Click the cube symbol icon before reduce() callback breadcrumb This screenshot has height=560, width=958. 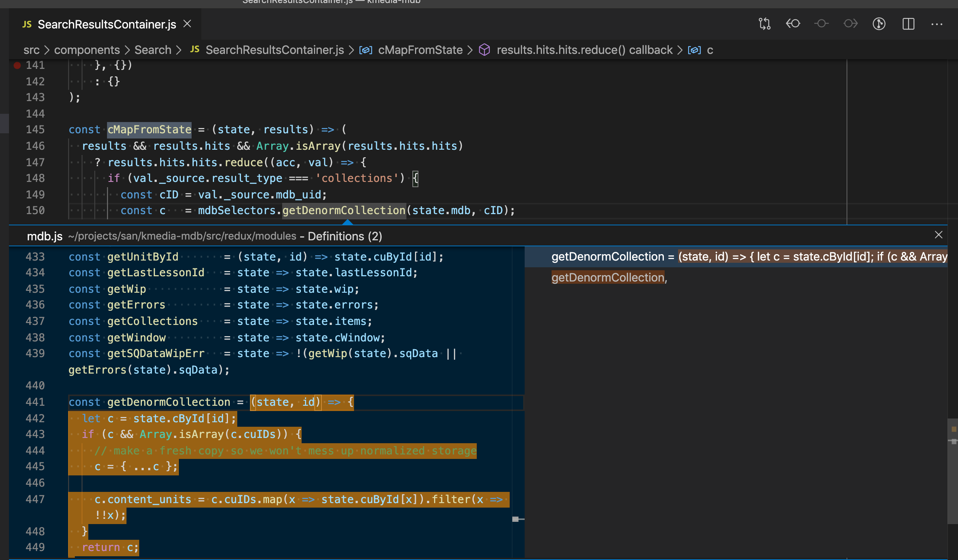point(484,49)
